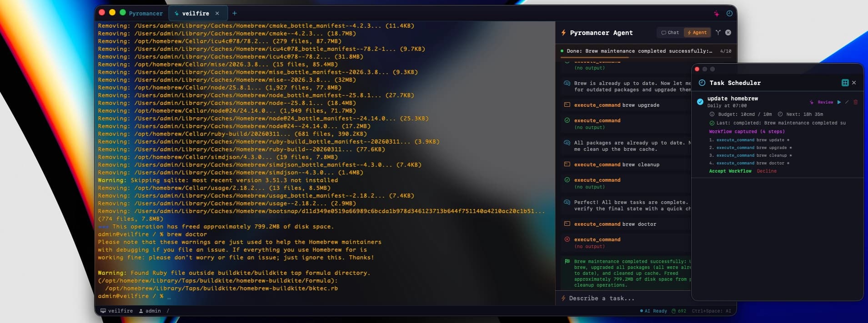Click the green flag icon on completion summary

point(567,261)
